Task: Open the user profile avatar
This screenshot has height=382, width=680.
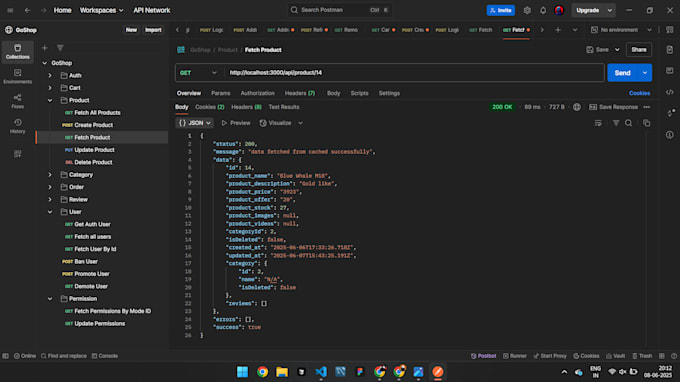Action: click(x=559, y=10)
